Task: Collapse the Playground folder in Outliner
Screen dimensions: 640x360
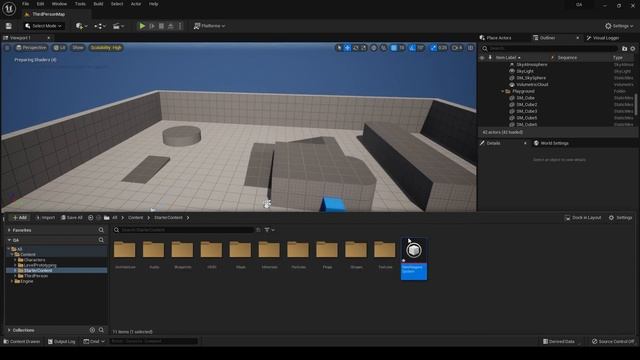Action: 503,91
